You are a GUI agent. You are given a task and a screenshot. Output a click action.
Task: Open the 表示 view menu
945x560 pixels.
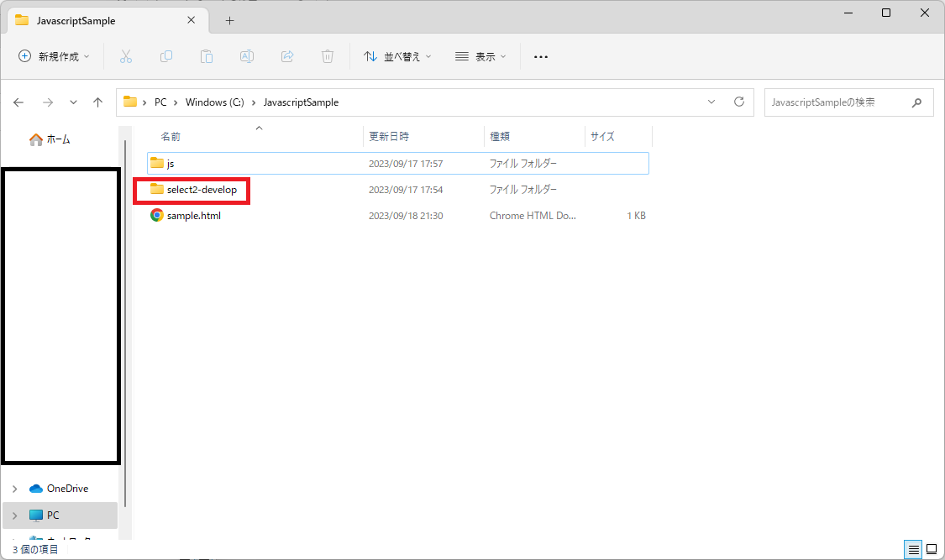tap(480, 56)
